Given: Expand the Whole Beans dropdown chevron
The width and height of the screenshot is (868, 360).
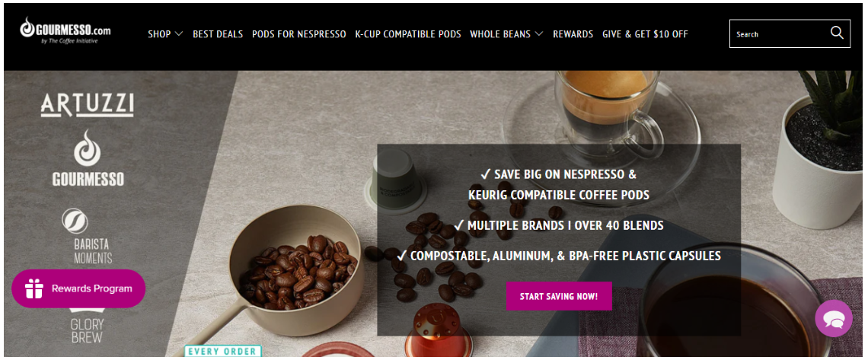Looking at the screenshot, I should 539,34.
